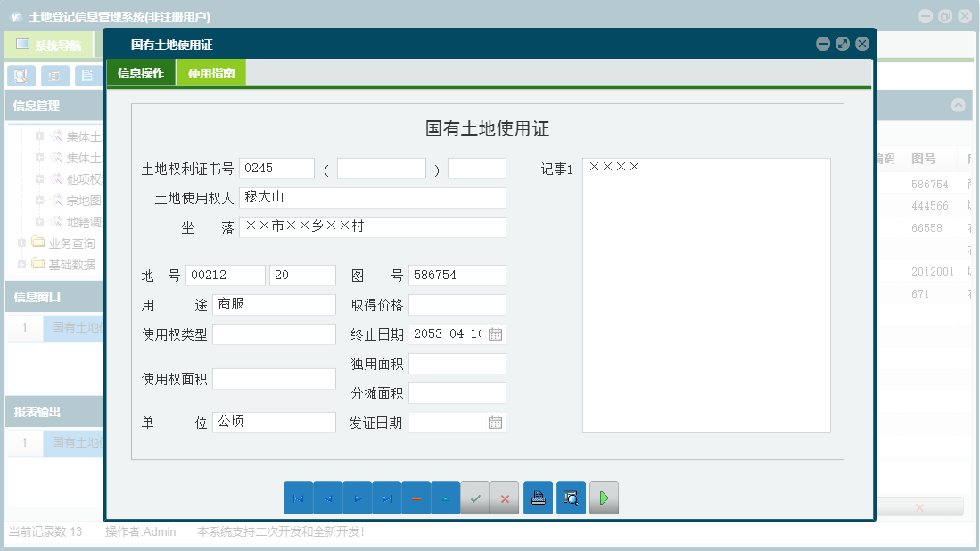The height and width of the screenshot is (551, 980).
Task: Expand the 基础数据 tree folder
Action: [x=22, y=264]
